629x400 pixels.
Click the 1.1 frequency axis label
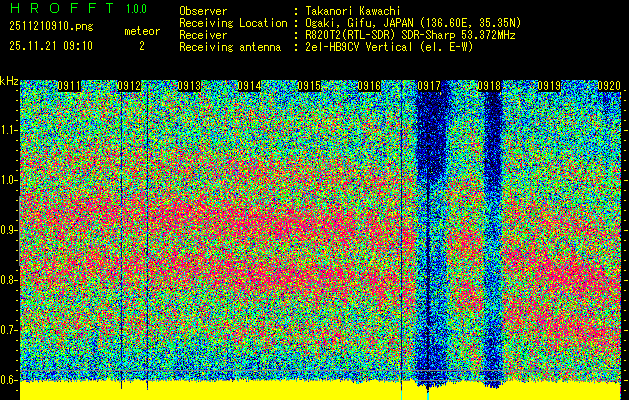(9, 130)
